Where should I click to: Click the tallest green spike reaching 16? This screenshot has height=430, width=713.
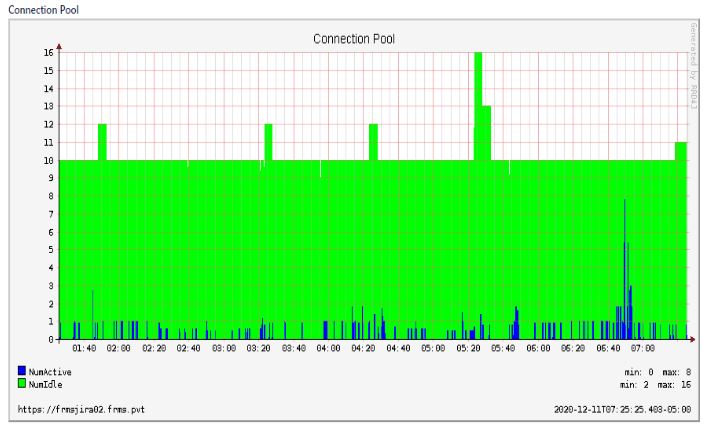coord(478,106)
